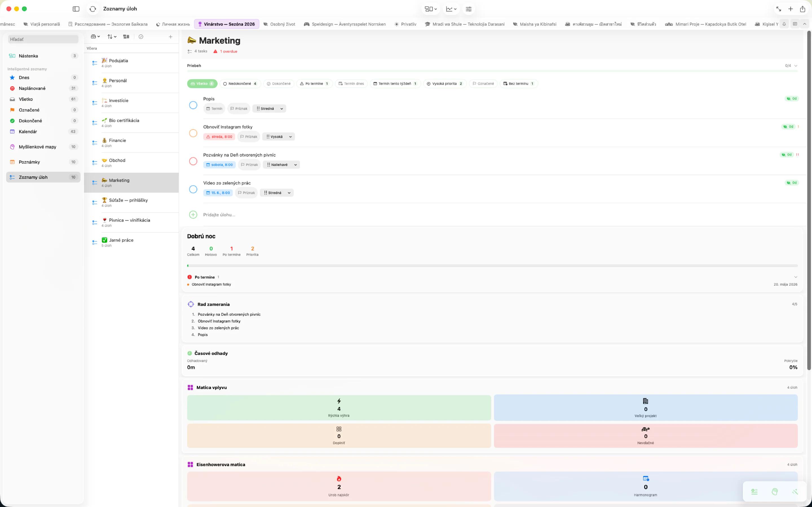Click the 'Dobrú noc' progress bar
The height and width of the screenshot is (507, 812).
[492, 266]
